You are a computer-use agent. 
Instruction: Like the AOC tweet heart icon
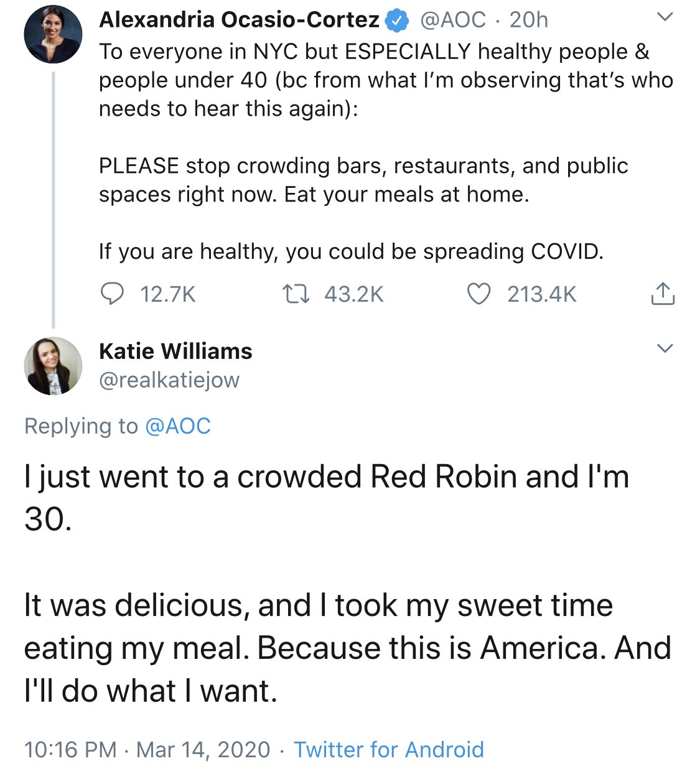478,294
